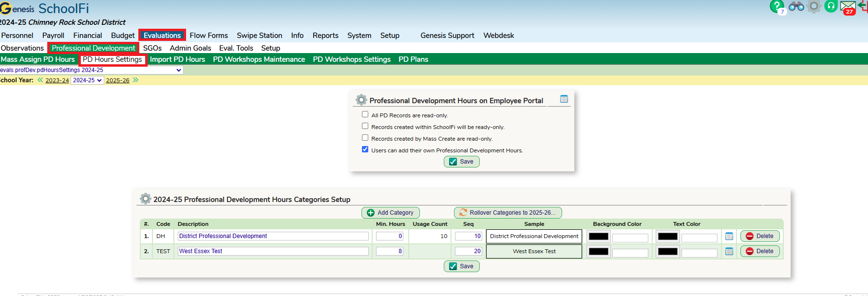The image size is (868, 296).
Task: Click background color text field for District row
Action: (630, 238)
